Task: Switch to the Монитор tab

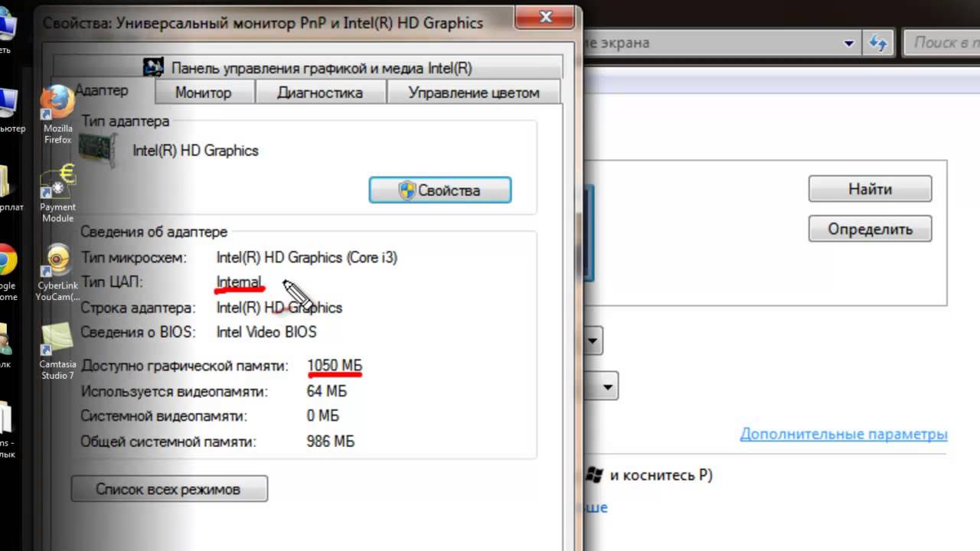Action: [203, 92]
